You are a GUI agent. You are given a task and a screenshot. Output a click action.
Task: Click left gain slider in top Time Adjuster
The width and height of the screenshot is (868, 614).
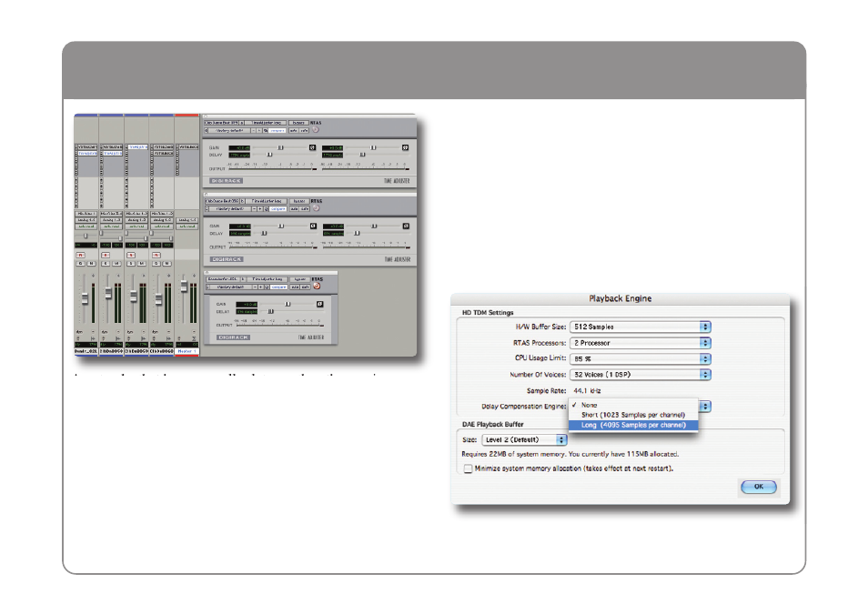click(x=280, y=147)
